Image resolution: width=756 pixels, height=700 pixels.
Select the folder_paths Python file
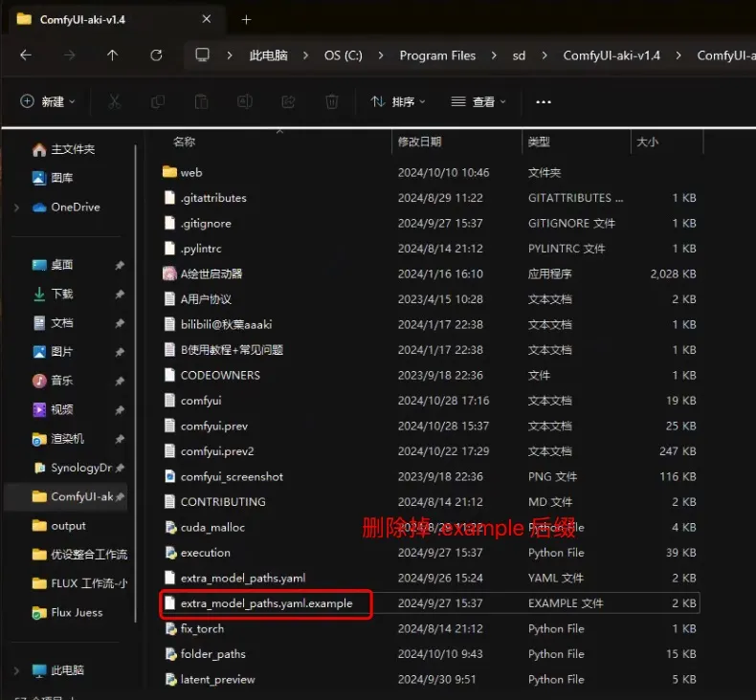(205, 654)
